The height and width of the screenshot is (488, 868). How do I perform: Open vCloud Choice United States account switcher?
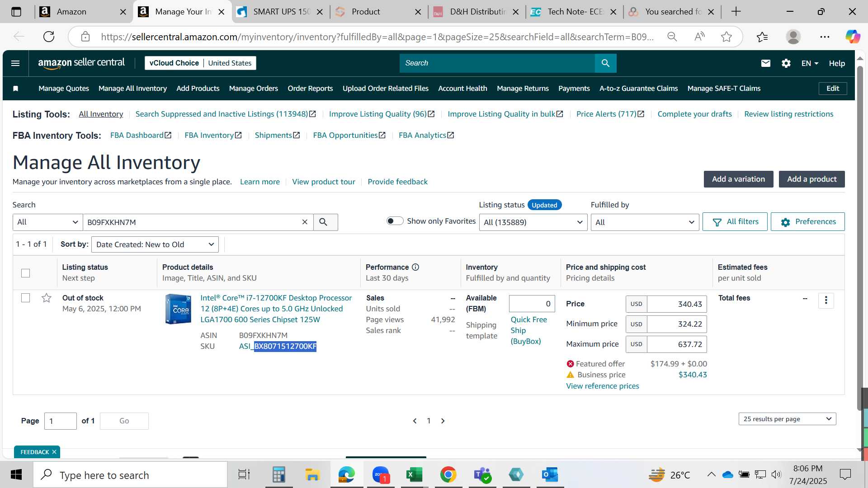[x=200, y=63]
